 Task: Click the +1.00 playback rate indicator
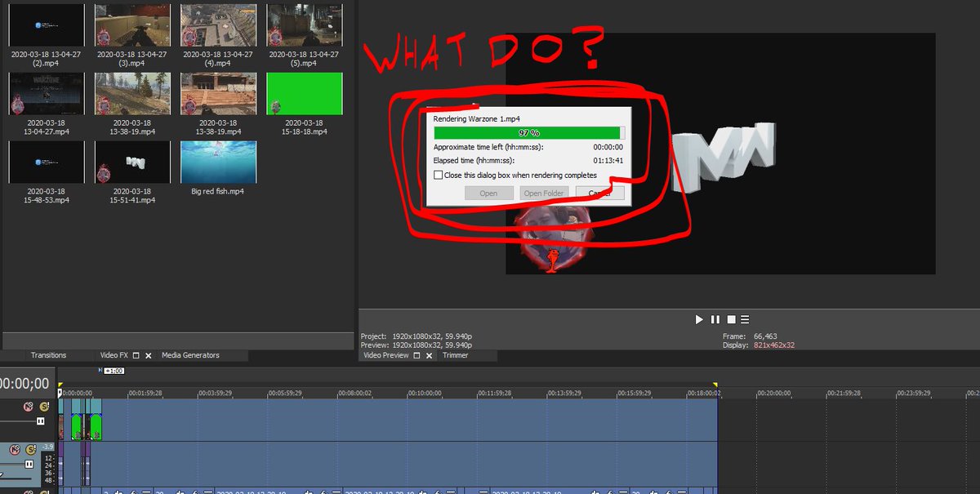coord(113,371)
